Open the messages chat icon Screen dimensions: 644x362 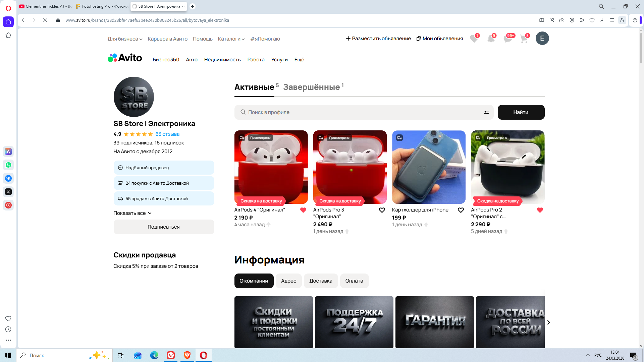tap(507, 39)
